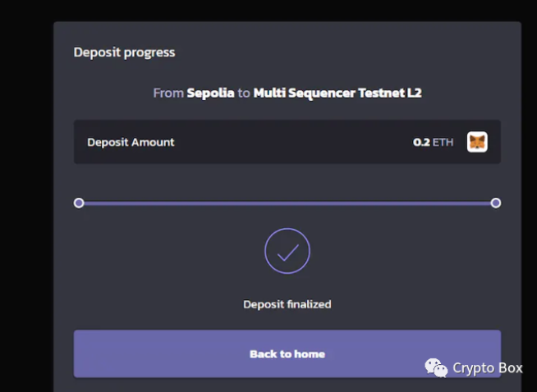Click Multi Sequencer Testnet L2 name
The image size is (537, 392).
[x=337, y=93]
